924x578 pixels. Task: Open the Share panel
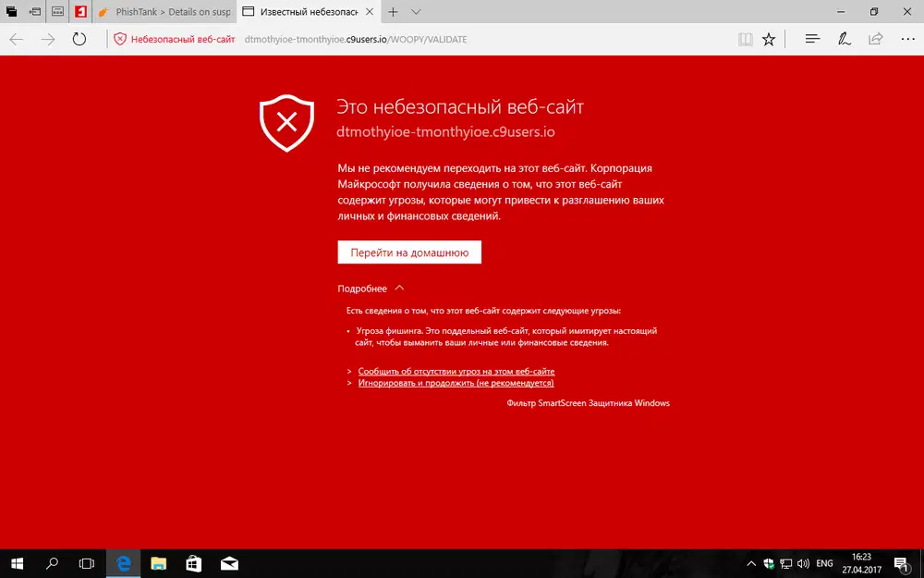point(874,39)
